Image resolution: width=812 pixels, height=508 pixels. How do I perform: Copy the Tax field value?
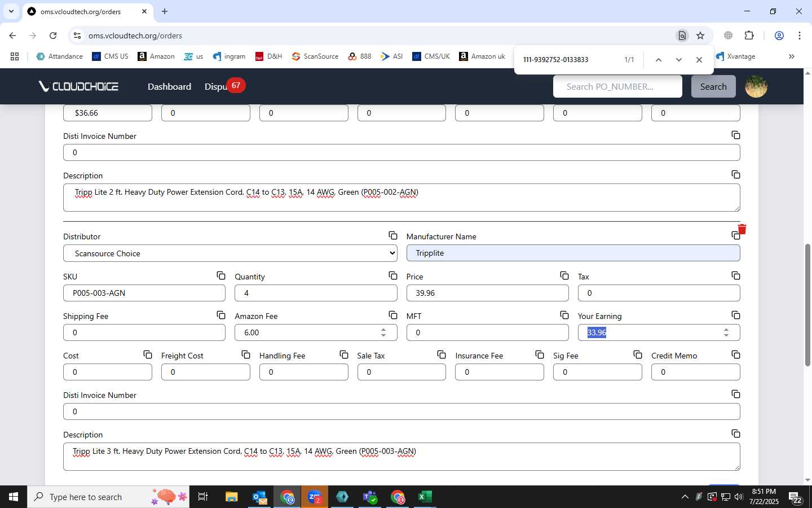(736, 275)
